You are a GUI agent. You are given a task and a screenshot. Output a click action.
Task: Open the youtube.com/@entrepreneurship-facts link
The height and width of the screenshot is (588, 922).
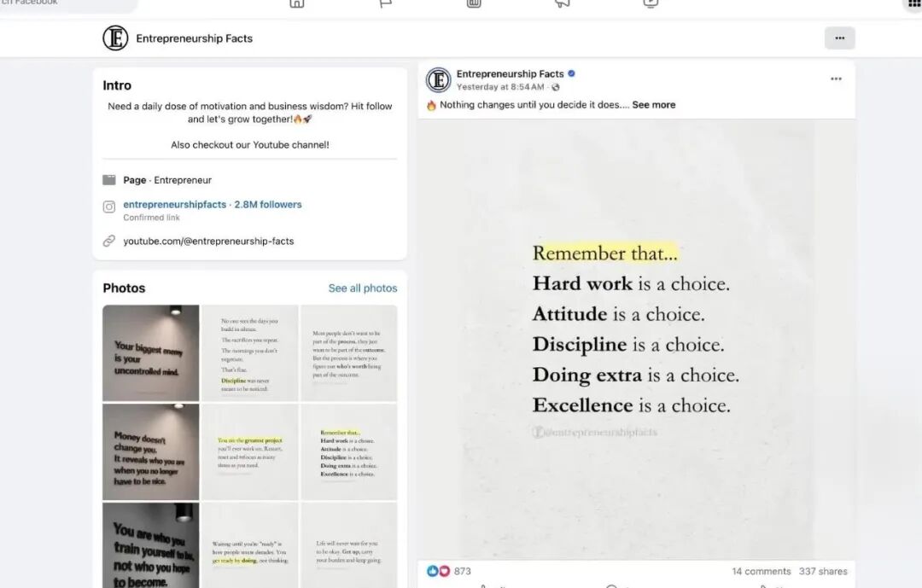click(208, 241)
